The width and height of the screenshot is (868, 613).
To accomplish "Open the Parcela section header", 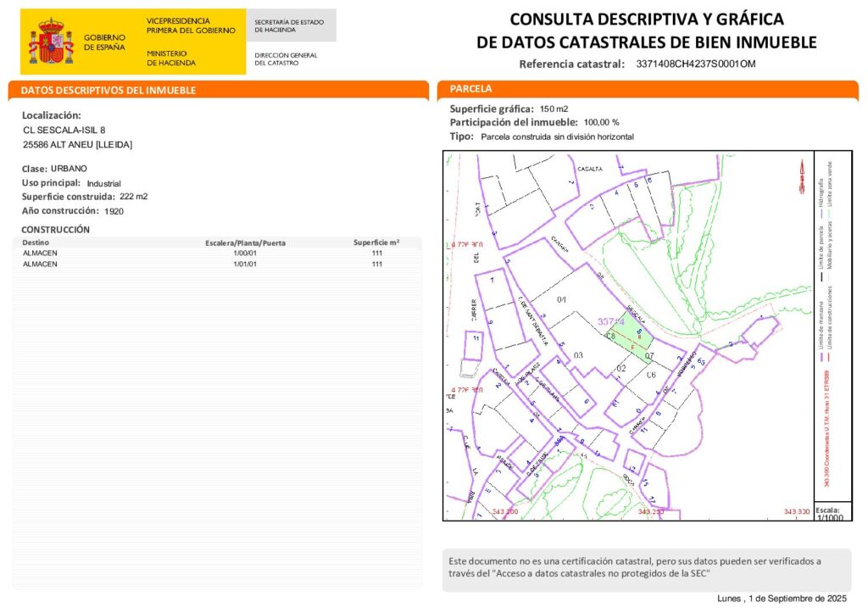I will click(x=470, y=88).
